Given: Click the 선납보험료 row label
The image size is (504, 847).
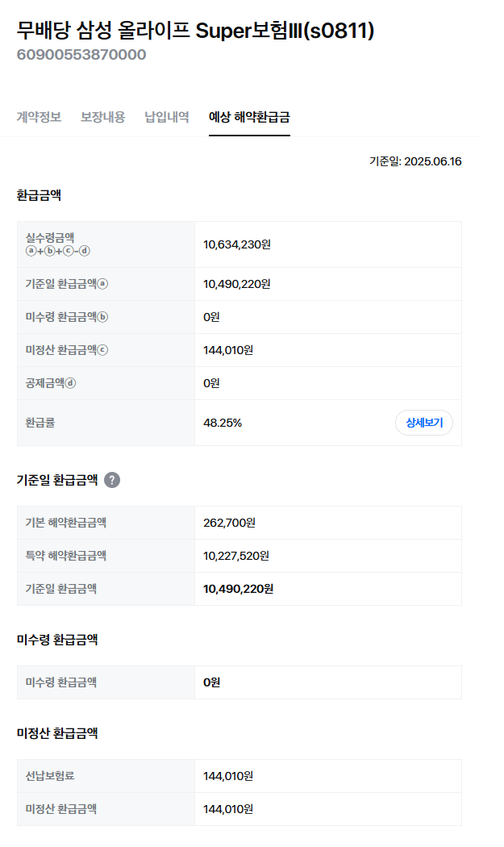Looking at the screenshot, I should tap(50, 776).
